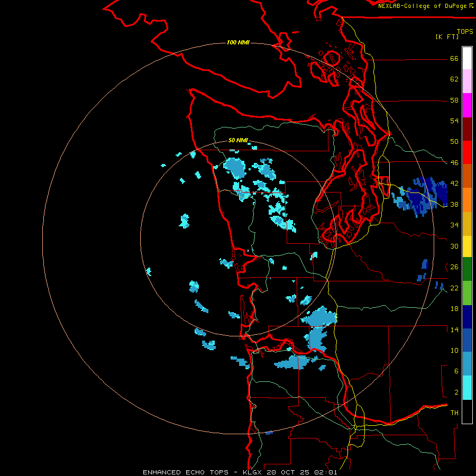Click the light green 22 kft swatch
476x476 pixels.
(467, 292)
